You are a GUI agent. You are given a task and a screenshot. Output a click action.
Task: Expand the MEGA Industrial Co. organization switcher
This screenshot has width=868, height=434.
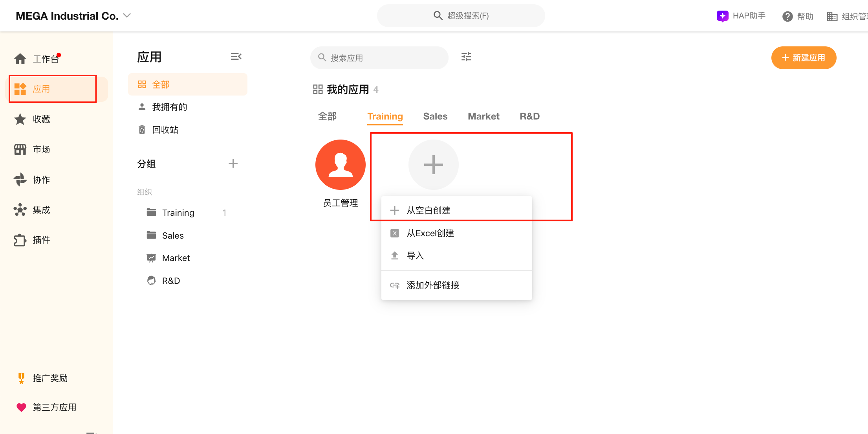[126, 15]
